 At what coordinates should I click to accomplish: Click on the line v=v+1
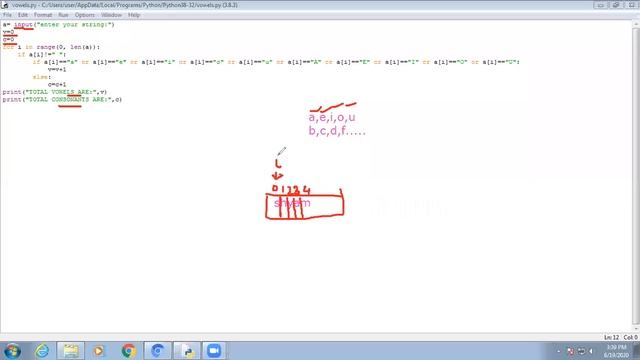pos(57,69)
